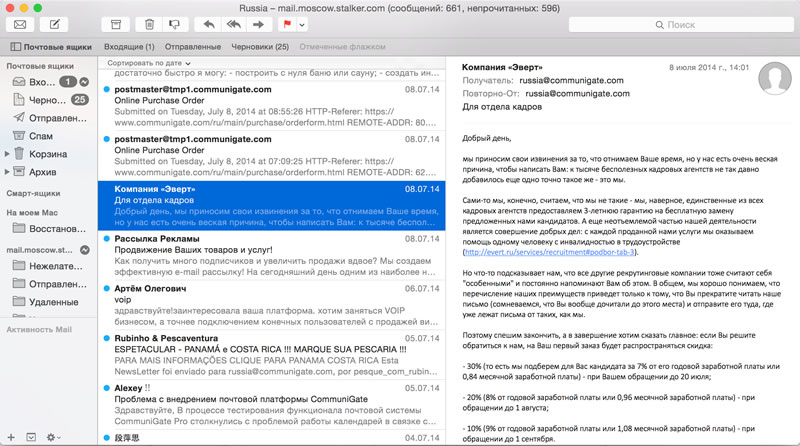Open the flag color dropdown arrow
This screenshot has height=446, width=800.
[302, 24]
